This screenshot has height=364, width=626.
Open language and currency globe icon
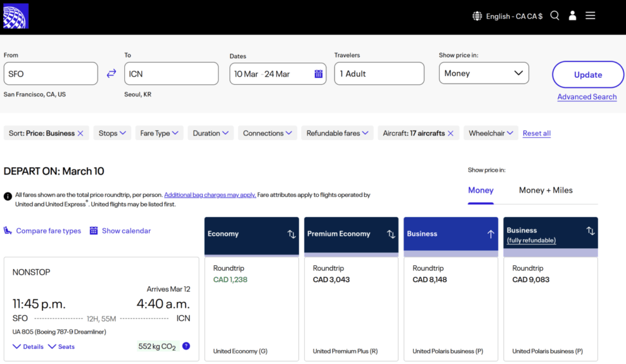click(477, 16)
